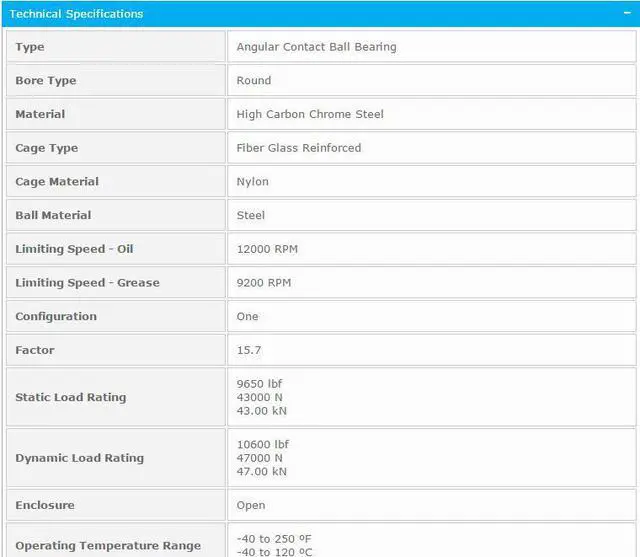Select the '9650 lbf' value

[259, 384]
